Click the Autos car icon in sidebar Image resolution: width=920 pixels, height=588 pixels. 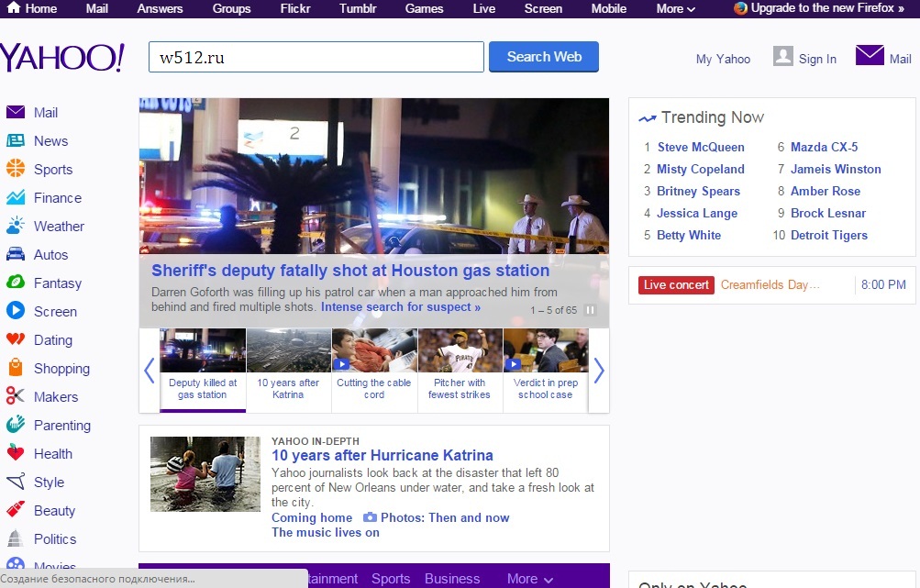(x=16, y=254)
